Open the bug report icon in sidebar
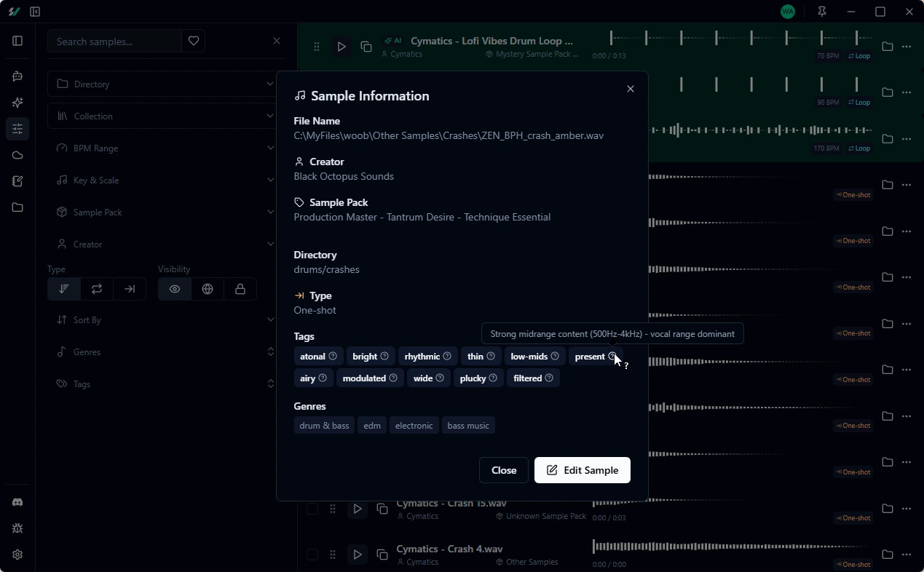The height and width of the screenshot is (572, 924). coord(17,528)
